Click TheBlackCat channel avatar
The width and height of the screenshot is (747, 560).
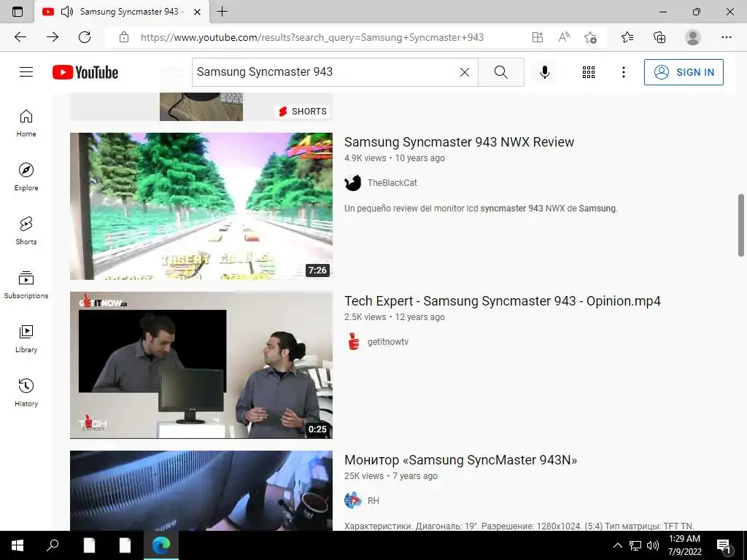pyautogui.click(x=353, y=183)
